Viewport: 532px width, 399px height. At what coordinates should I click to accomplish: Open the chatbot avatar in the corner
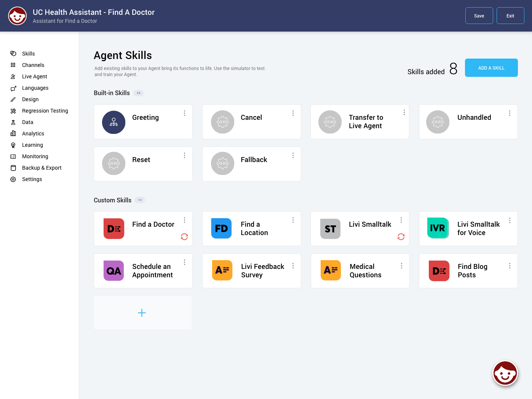coord(505,373)
